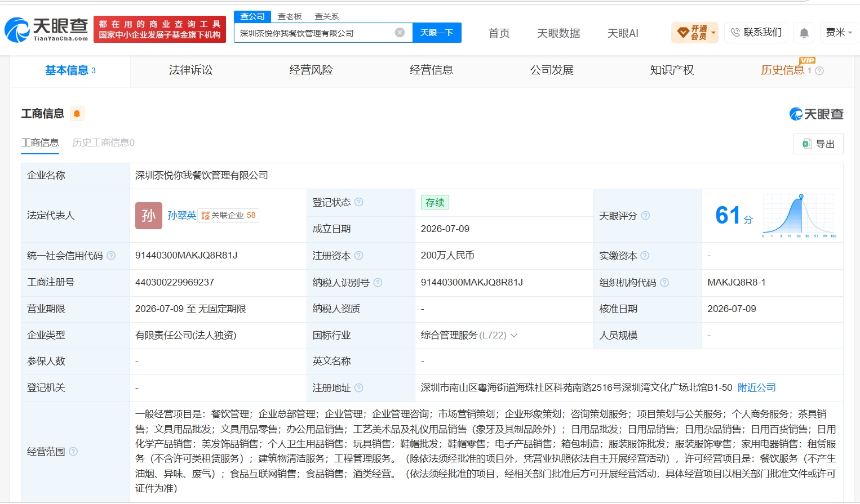Open the 费米 user account dropdown
This screenshot has height=504, width=860.
click(x=839, y=33)
